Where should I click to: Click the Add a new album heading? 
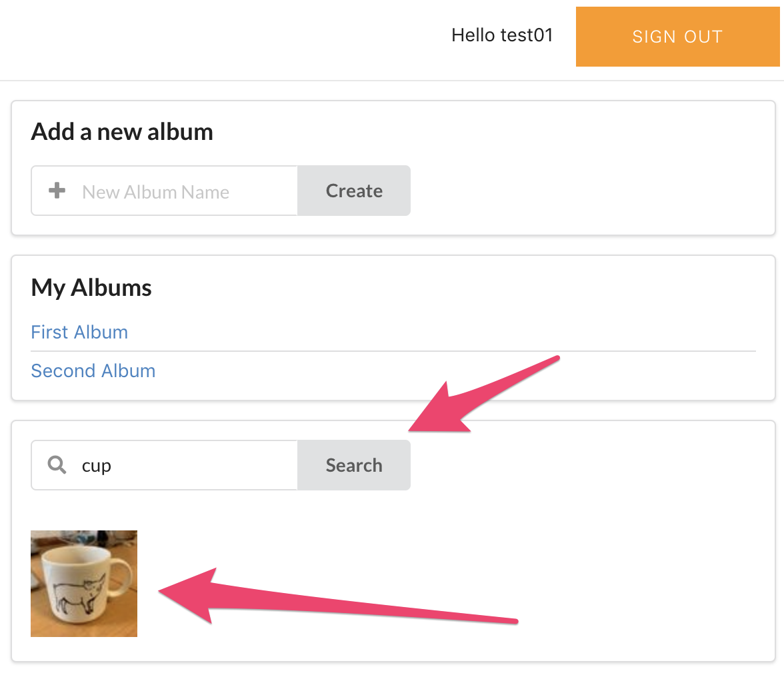point(122,132)
